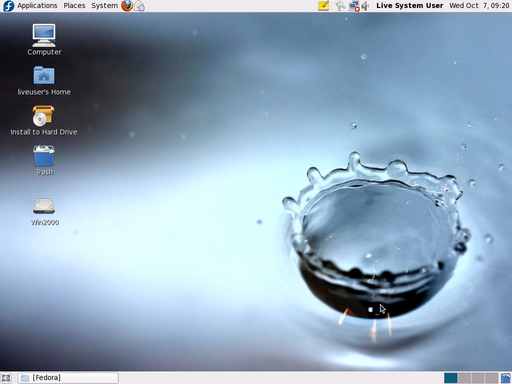The image size is (512, 384).
Task: Switch to the second workspace
Action: pyautogui.click(x=464, y=378)
